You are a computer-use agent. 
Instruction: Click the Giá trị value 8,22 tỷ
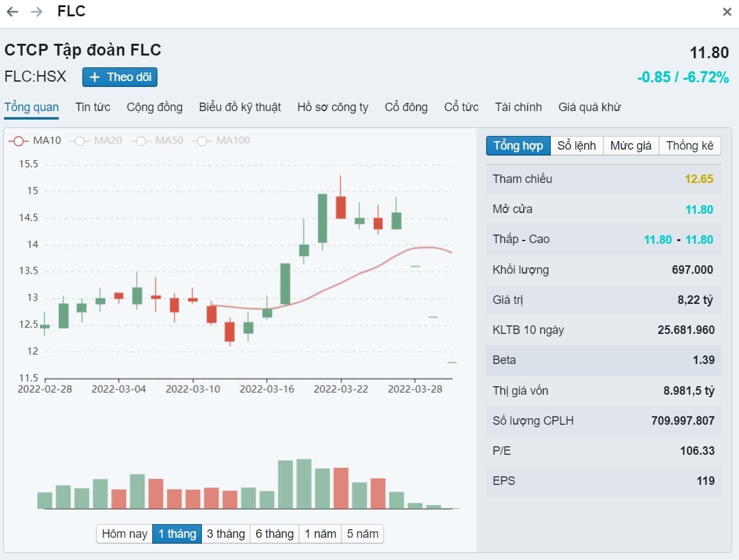(x=695, y=300)
